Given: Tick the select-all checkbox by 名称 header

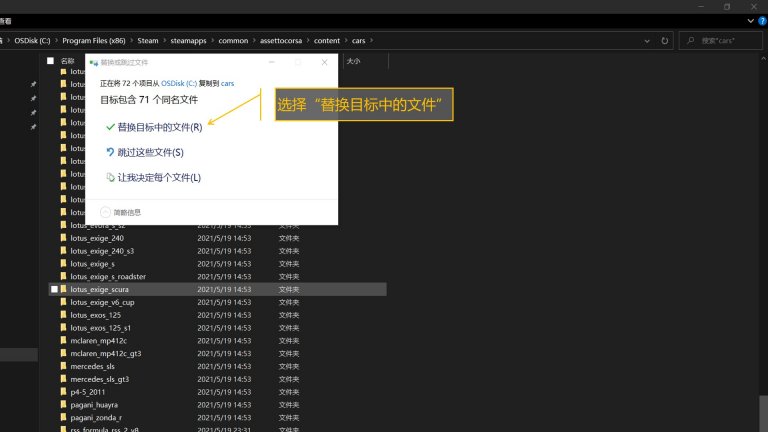Looking at the screenshot, I should (x=50, y=61).
